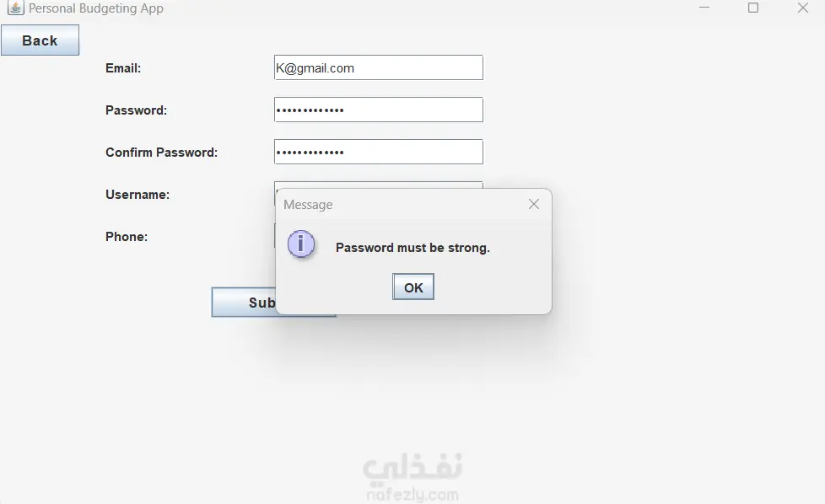Image resolution: width=825 pixels, height=504 pixels.
Task: Click the Confirm Password label
Action: point(161,153)
